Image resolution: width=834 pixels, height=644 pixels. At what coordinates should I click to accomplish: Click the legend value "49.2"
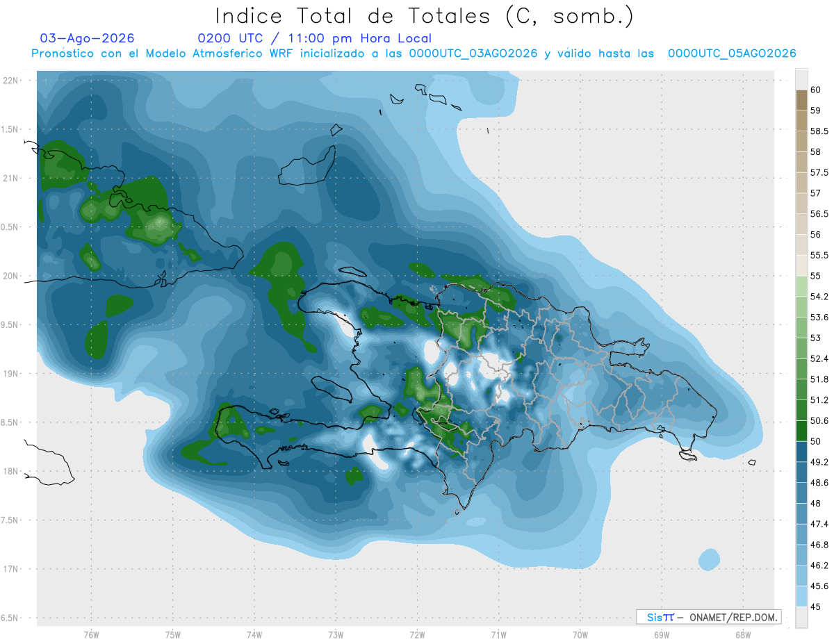click(x=819, y=462)
